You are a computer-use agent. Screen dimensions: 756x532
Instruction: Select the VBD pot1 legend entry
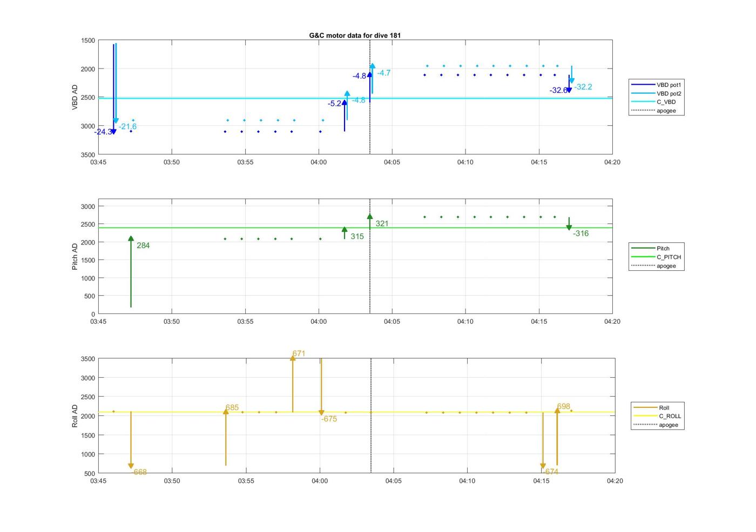(657, 85)
